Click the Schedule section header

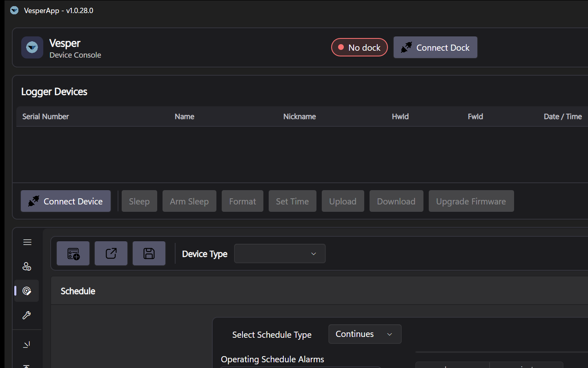coord(78,291)
